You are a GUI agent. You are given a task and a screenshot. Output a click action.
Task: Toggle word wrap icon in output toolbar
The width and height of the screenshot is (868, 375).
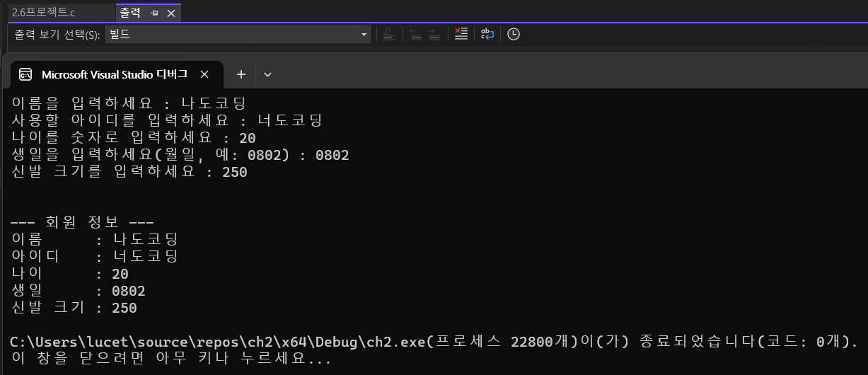click(x=487, y=34)
